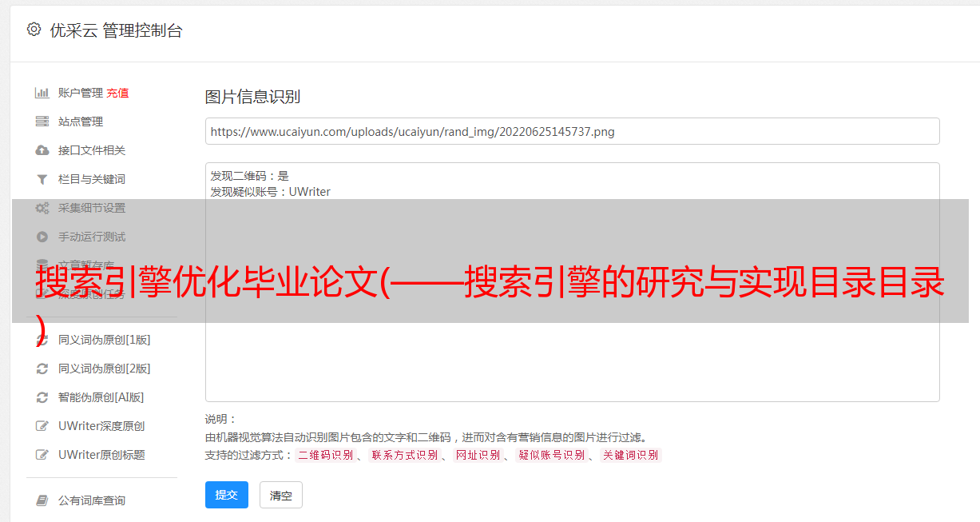Select 智能伪原创[AI版] menu item
Image resolution: width=980 pixels, height=522 pixels.
pyautogui.click(x=101, y=397)
